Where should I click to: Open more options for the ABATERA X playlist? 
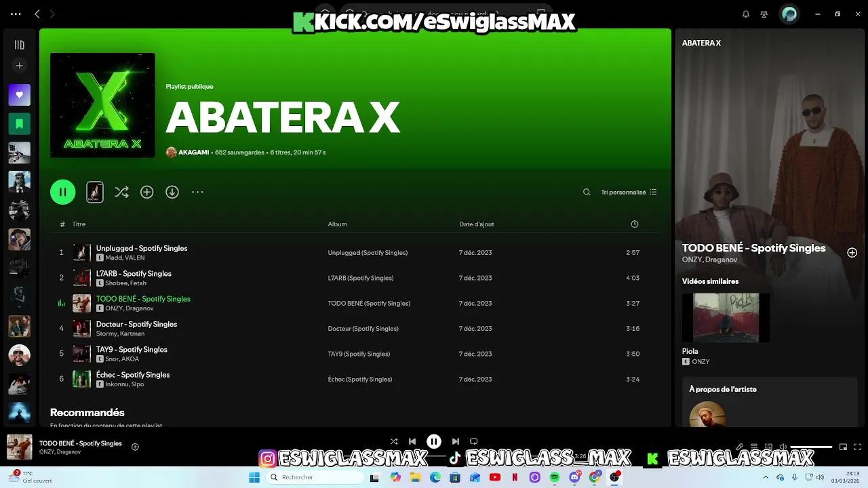(x=197, y=192)
